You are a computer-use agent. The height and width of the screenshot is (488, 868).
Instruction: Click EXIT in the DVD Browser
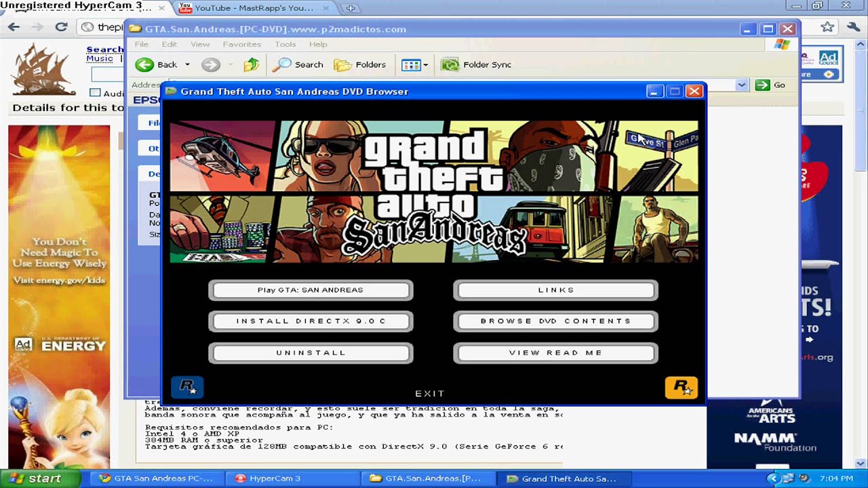(x=430, y=393)
